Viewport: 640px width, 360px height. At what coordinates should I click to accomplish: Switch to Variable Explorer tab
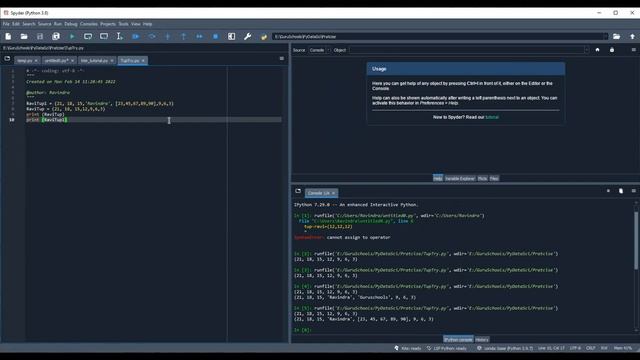pyautogui.click(x=460, y=178)
